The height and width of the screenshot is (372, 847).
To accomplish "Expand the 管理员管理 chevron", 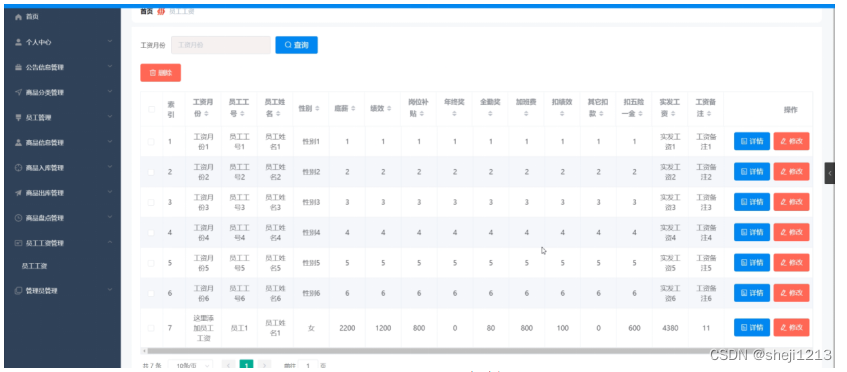I will (110, 290).
